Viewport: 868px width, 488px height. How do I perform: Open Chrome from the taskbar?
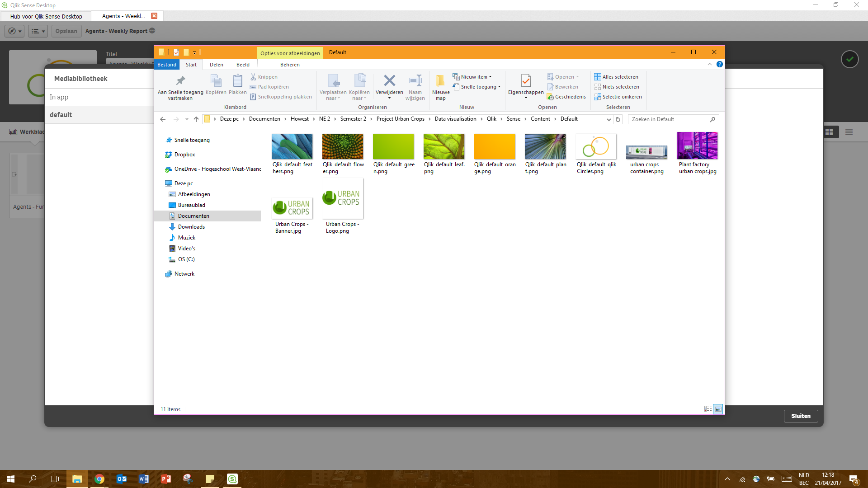click(99, 479)
